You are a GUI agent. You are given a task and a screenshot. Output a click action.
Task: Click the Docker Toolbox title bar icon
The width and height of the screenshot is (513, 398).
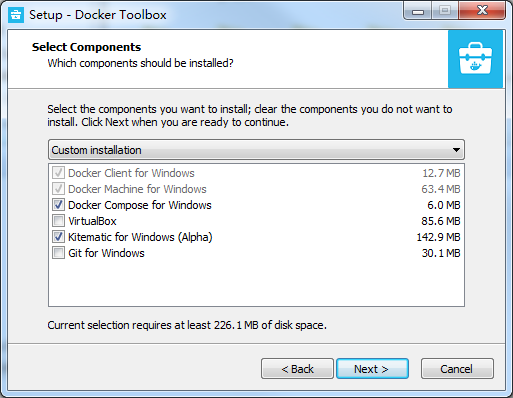click(x=16, y=15)
